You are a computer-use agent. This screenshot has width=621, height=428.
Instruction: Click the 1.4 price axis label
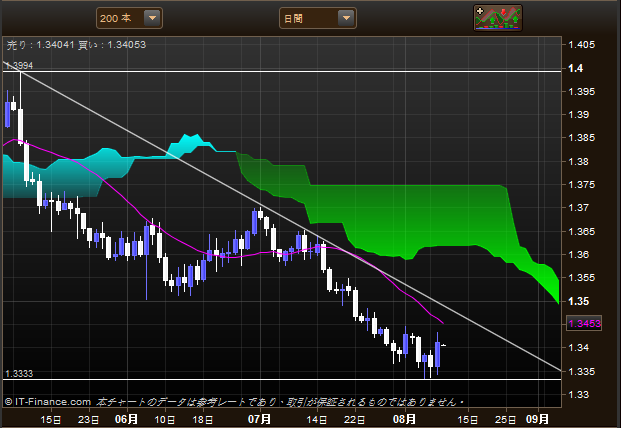coord(576,68)
